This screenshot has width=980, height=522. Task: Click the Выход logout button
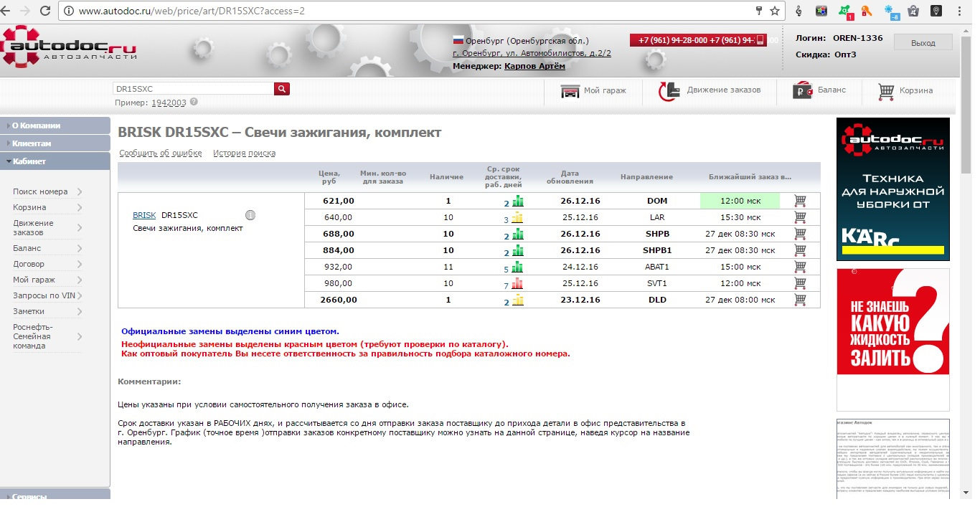point(923,43)
